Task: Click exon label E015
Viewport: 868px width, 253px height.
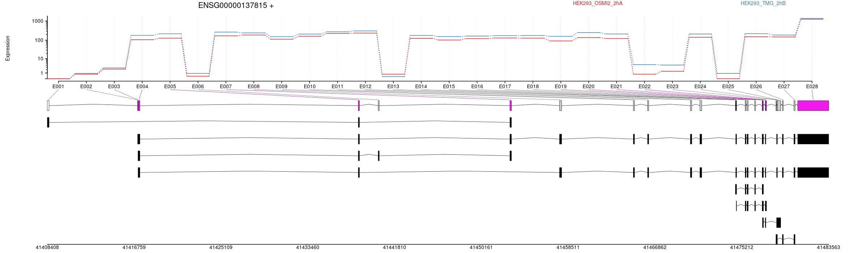Action: click(x=449, y=86)
